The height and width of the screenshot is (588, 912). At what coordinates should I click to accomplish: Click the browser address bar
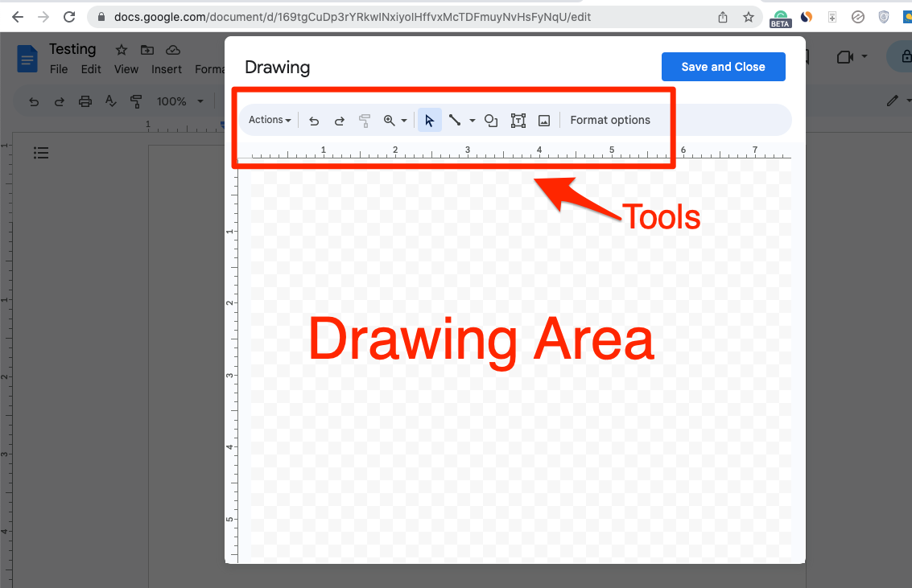346,16
